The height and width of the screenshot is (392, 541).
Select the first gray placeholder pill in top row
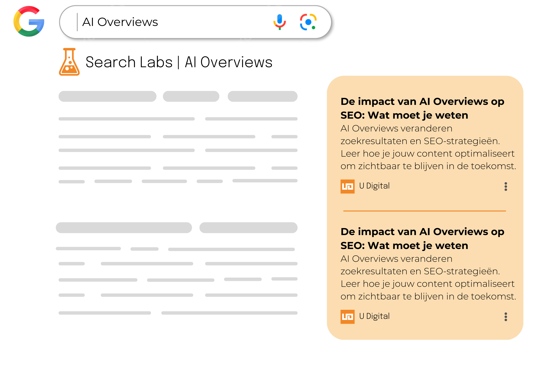(107, 96)
